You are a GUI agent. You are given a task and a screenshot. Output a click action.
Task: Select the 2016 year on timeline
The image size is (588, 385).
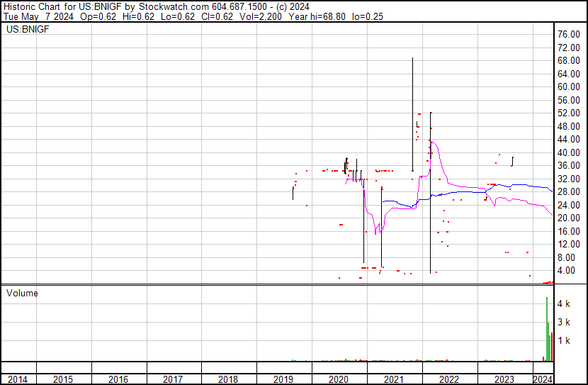point(118,379)
